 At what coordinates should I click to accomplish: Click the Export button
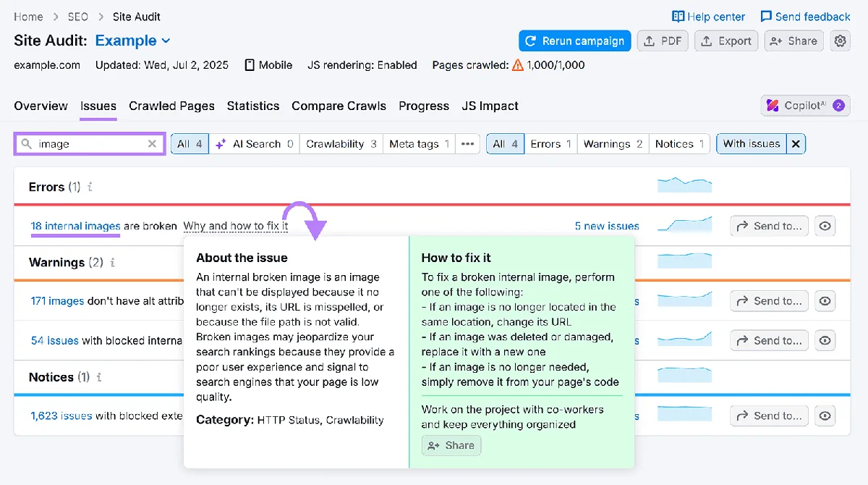tap(726, 41)
